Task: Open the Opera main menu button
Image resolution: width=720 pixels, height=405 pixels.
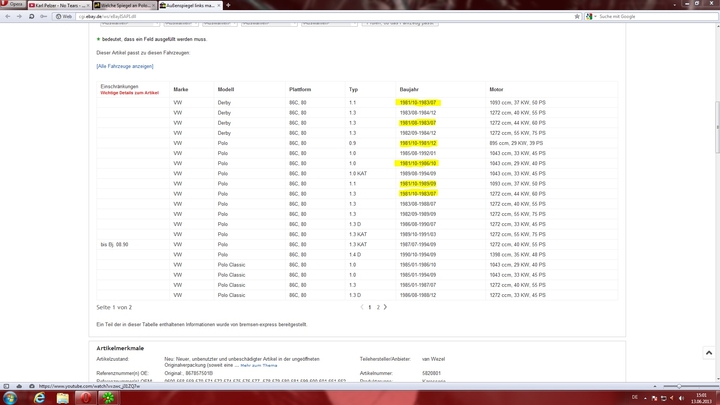Action: [13, 4]
